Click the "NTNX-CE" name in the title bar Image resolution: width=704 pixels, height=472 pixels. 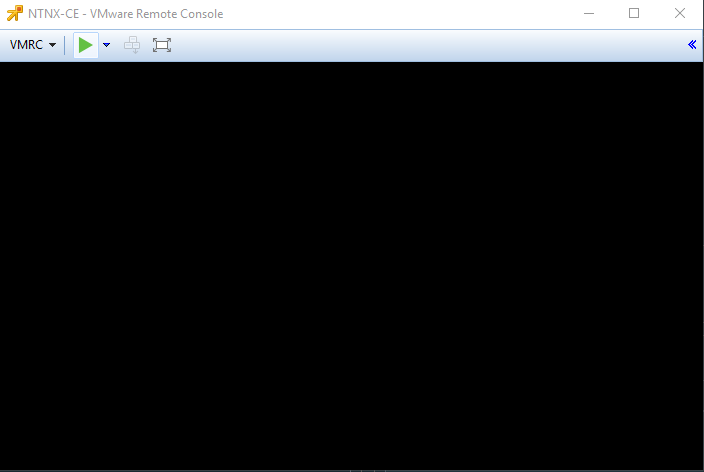pos(53,14)
